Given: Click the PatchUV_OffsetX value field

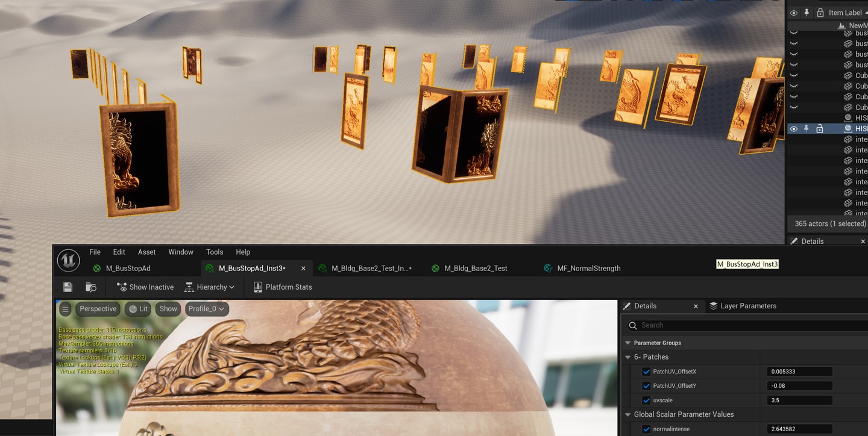Looking at the screenshot, I should [x=799, y=372].
